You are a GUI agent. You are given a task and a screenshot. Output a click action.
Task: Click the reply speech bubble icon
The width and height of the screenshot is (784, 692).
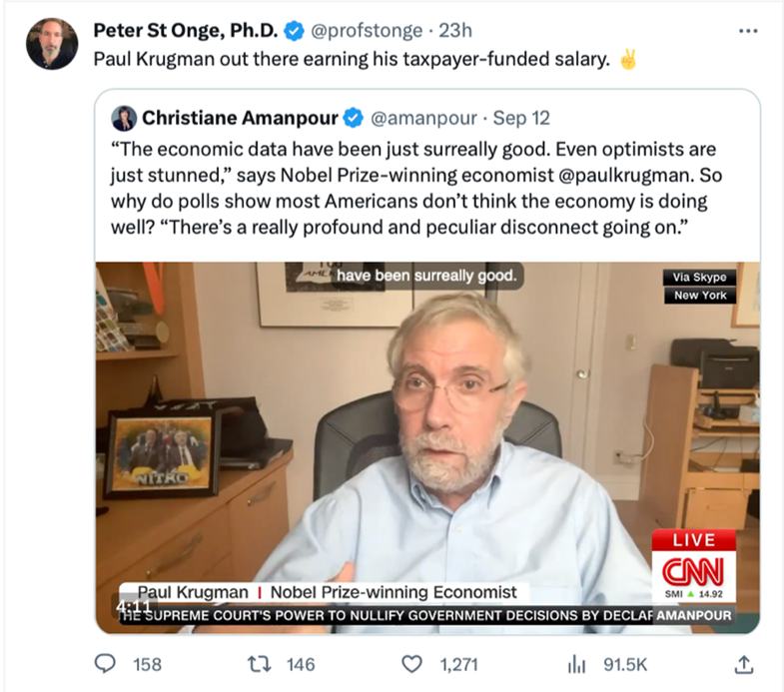[x=105, y=664]
